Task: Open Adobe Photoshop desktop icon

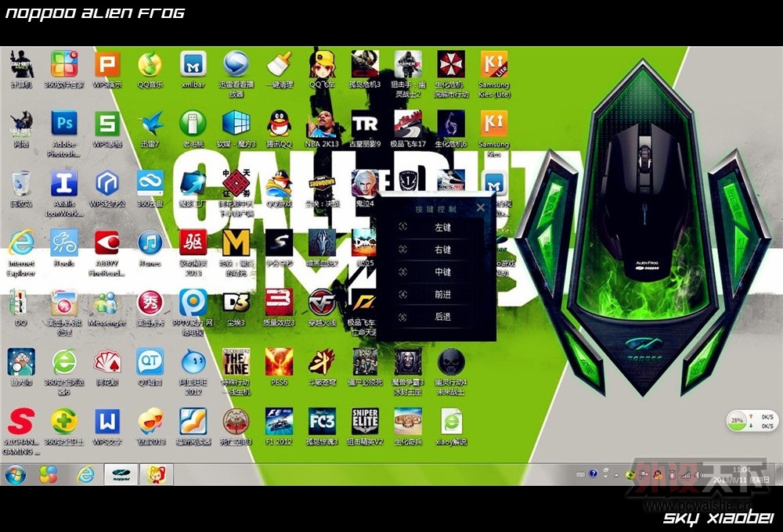Action: click(x=64, y=124)
